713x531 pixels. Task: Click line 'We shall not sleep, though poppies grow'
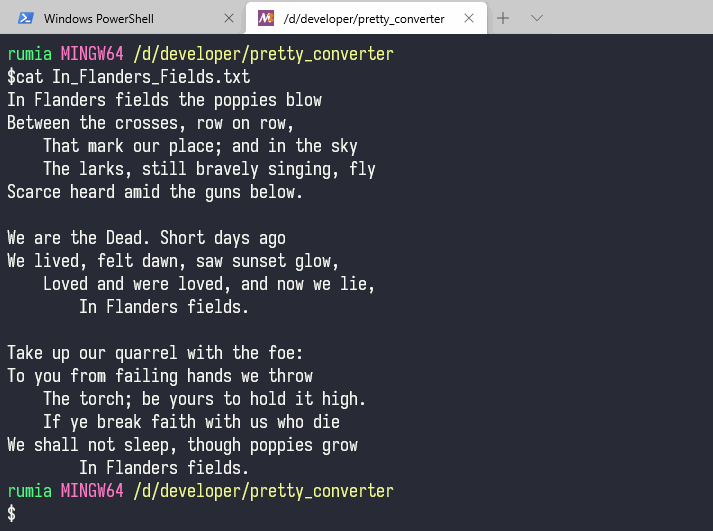pos(182,445)
